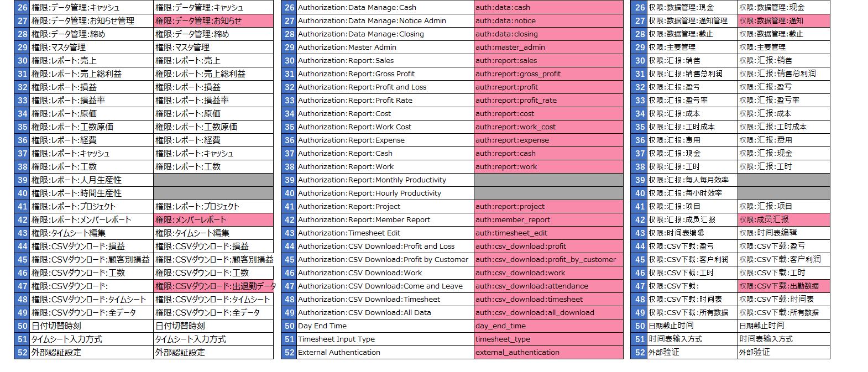Click the cell "auth:report:expense"
Image resolution: width=868 pixels, height=372 pixels.
pos(548,140)
